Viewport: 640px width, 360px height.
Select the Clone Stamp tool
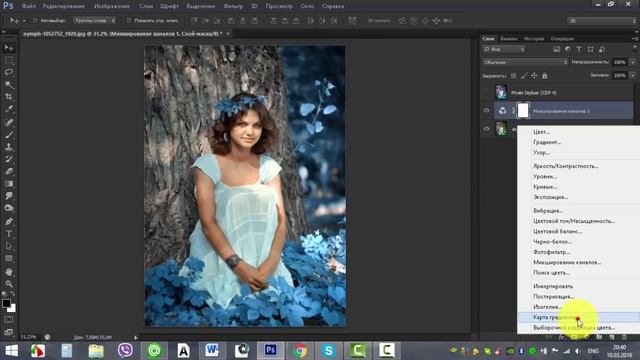click(9, 147)
